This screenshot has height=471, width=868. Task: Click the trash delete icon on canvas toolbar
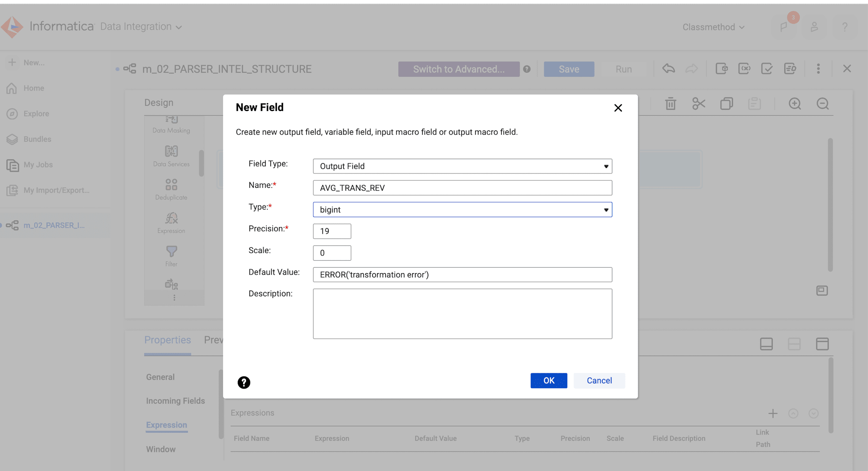pos(671,104)
